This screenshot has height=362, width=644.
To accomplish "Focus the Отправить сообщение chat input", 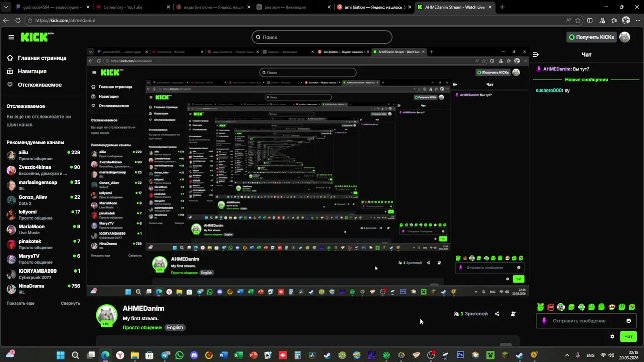I will [587, 321].
